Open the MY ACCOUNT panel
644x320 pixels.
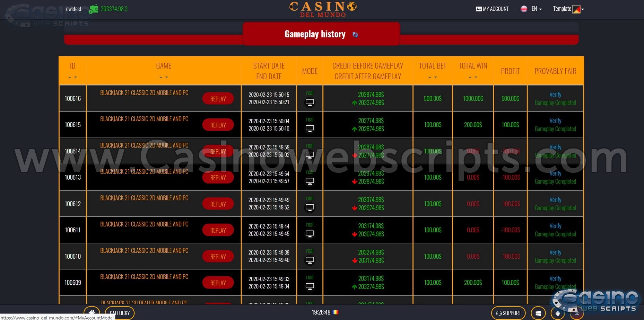click(x=492, y=9)
